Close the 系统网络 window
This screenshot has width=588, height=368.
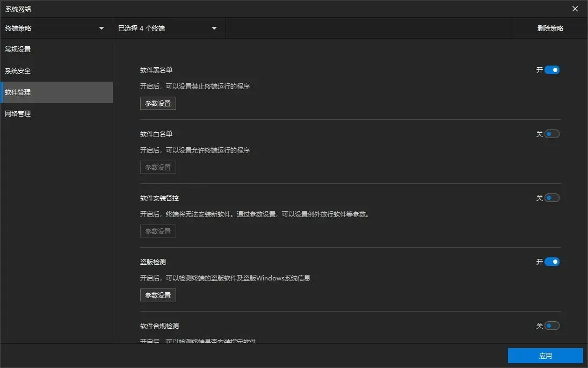(x=575, y=9)
